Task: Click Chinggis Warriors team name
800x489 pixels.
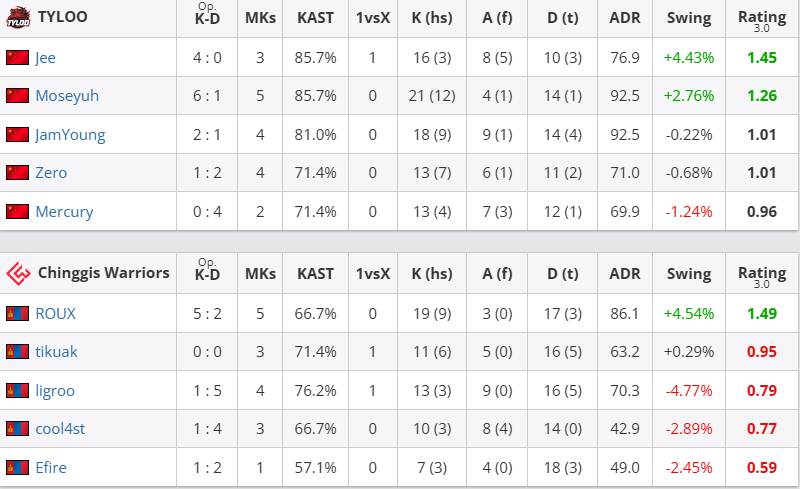Action: click(104, 273)
